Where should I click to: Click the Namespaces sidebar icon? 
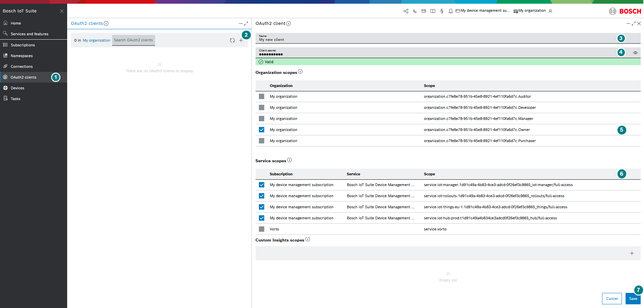point(5,55)
